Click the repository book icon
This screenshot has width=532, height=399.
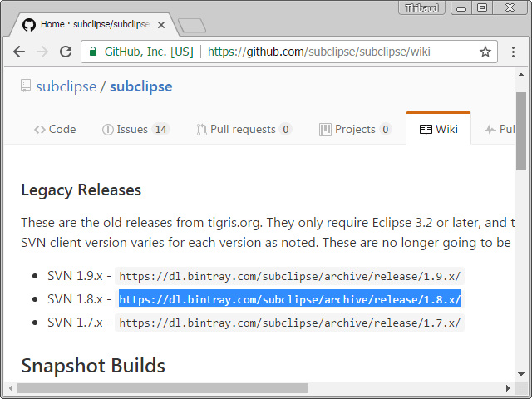[26, 86]
